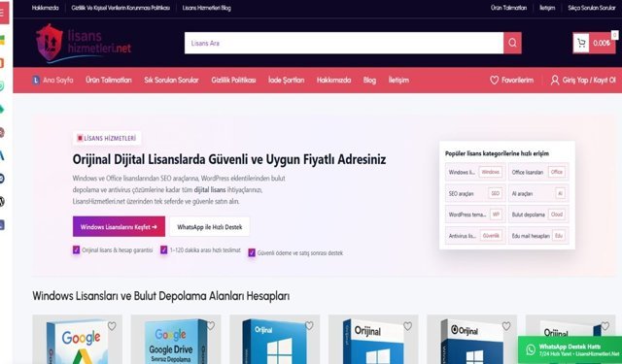Viewport: 622px width, 364px height.
Task: Open Blog in the navigation bar
Action: (369, 80)
